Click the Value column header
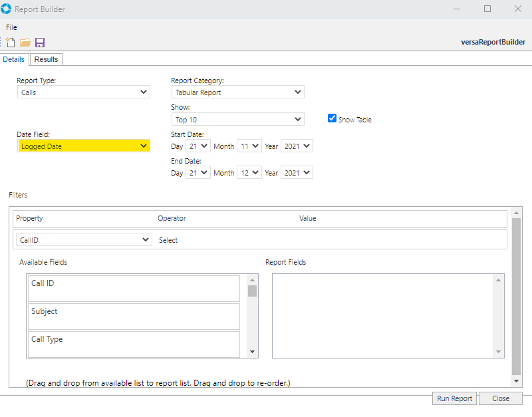The image size is (532, 417). [308, 218]
